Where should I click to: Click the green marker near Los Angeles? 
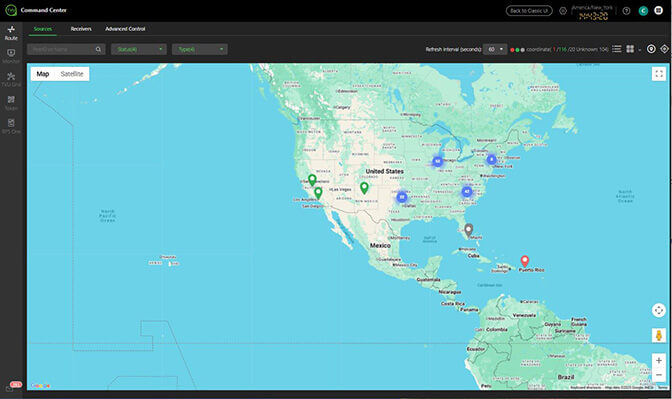[318, 193]
